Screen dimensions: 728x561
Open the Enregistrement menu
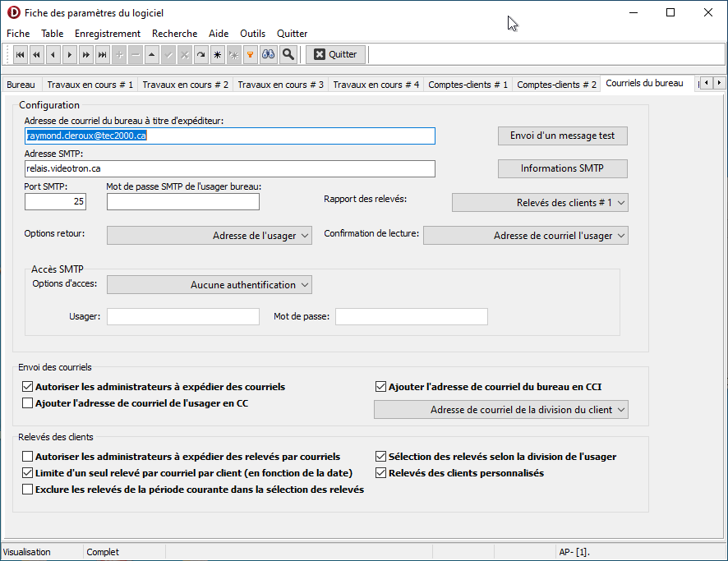click(x=108, y=34)
